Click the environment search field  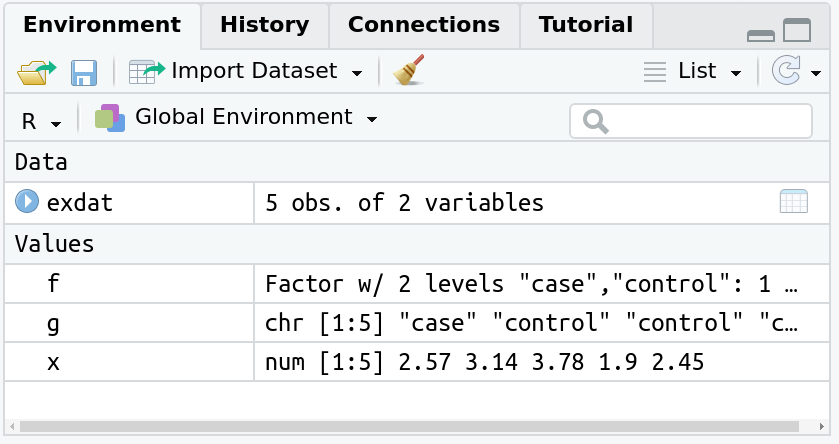(x=691, y=121)
